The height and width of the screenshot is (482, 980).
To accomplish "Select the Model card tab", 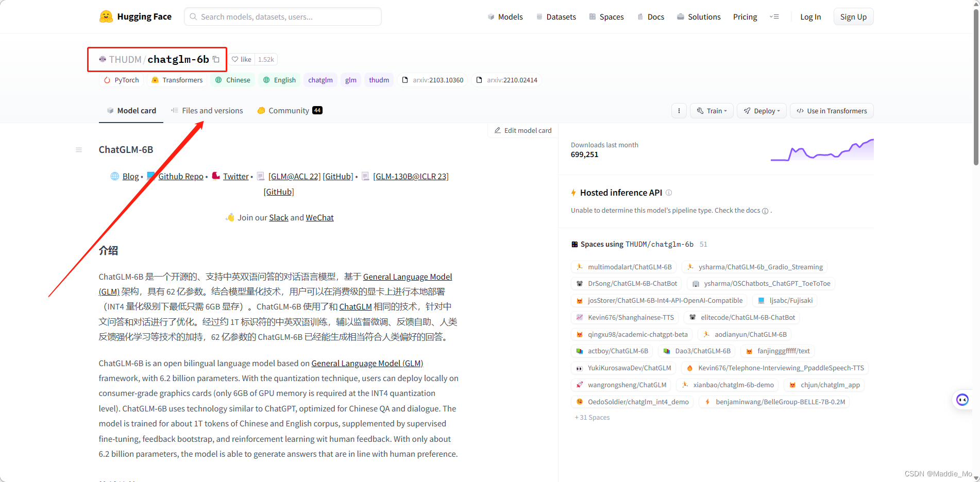I will point(131,111).
